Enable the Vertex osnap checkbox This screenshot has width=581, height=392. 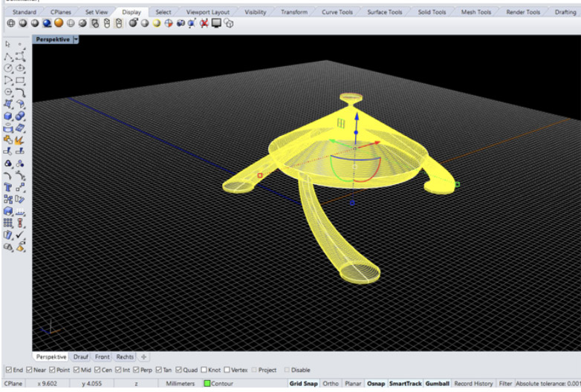click(x=227, y=370)
